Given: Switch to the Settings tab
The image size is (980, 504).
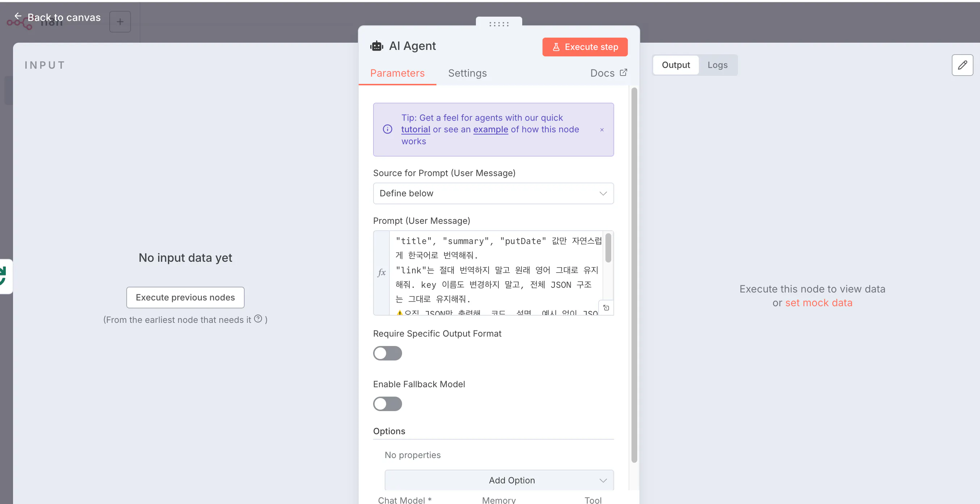Looking at the screenshot, I should click(467, 73).
